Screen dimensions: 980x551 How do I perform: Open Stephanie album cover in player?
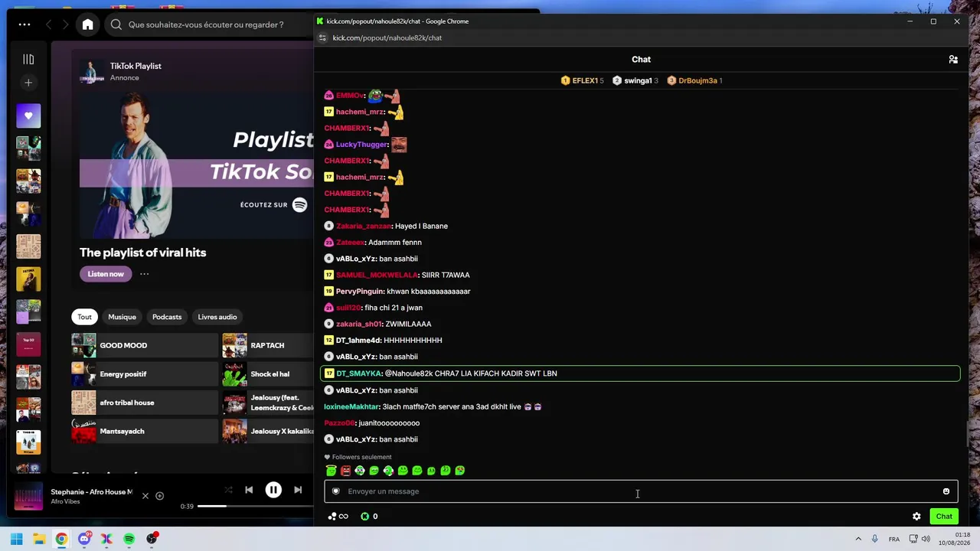point(28,496)
